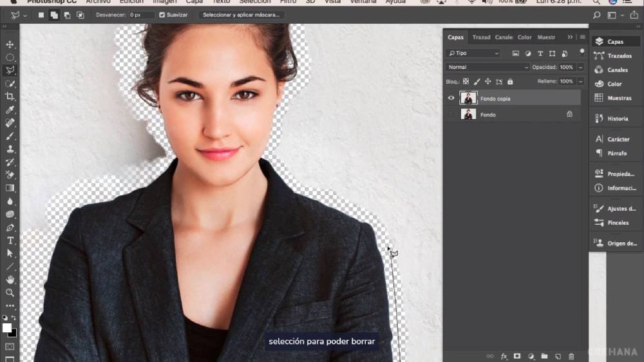Screen dimensions: 644x362
Task: Choose the Type tool
Action: point(10,240)
